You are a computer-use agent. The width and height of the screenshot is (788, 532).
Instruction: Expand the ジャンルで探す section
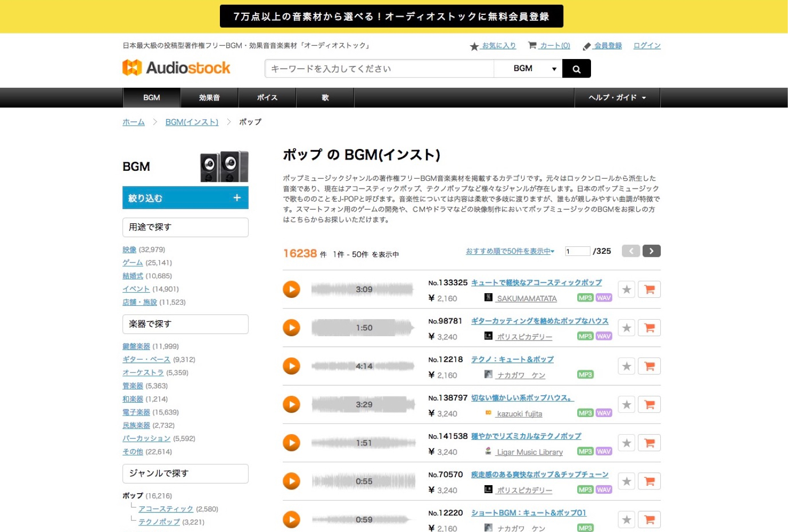click(185, 473)
